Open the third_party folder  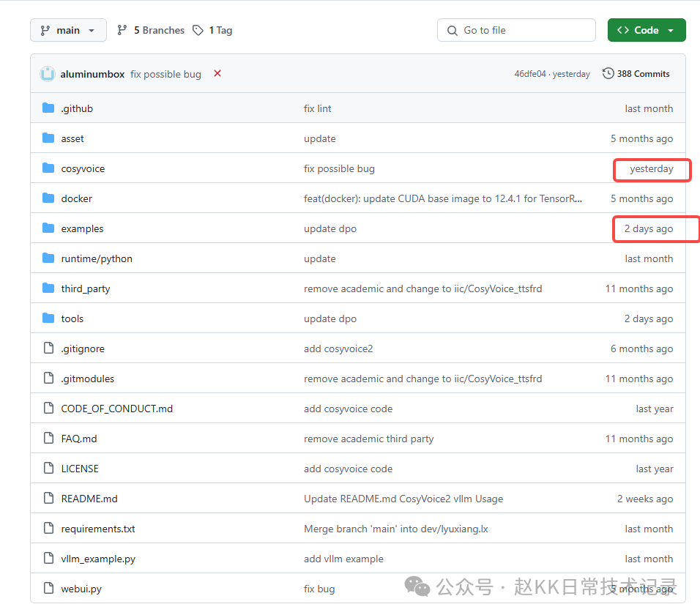pyautogui.click(x=86, y=288)
